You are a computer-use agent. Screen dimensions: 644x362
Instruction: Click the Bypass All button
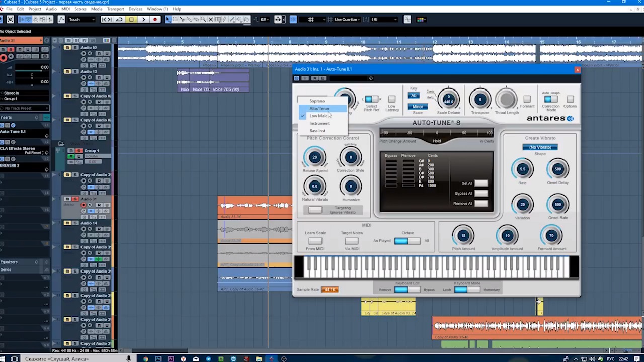tap(481, 194)
